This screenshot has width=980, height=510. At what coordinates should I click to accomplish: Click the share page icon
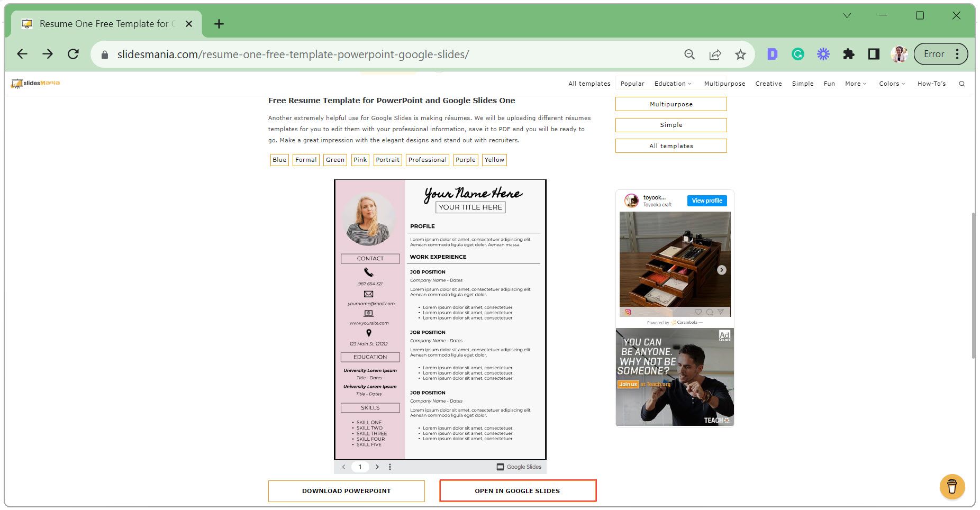715,54
